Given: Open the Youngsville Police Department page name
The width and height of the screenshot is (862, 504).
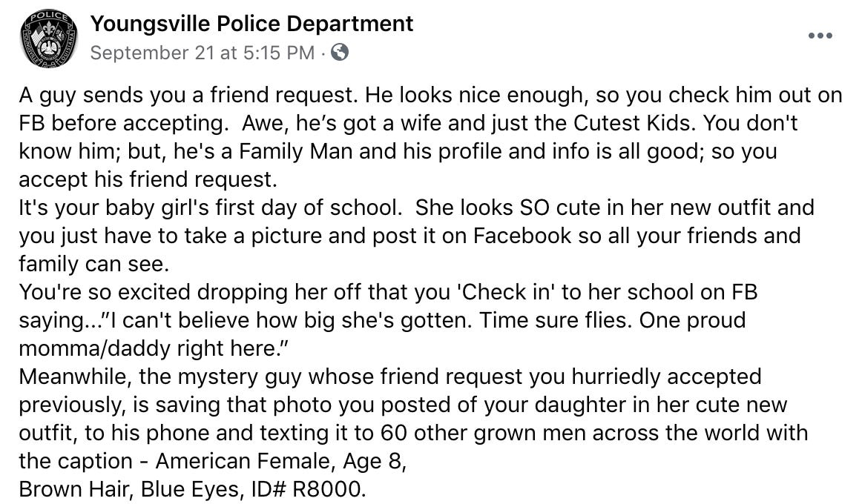Looking at the screenshot, I should tap(251, 24).
